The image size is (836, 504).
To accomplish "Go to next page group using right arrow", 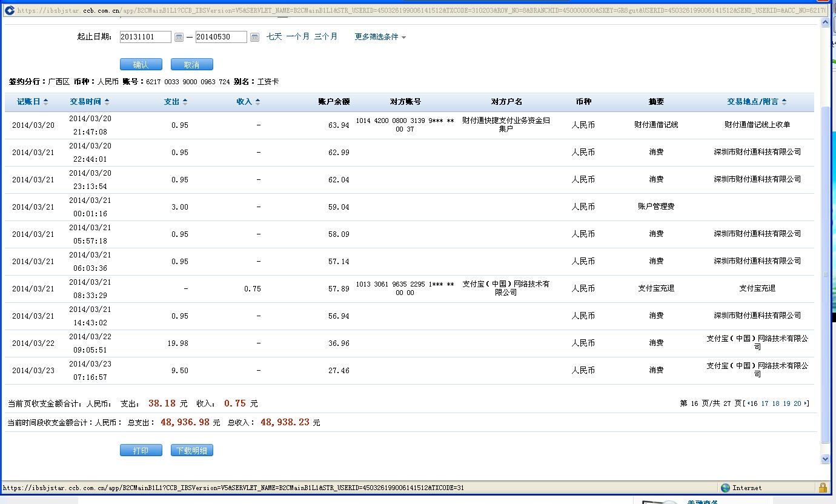I will click(806, 403).
